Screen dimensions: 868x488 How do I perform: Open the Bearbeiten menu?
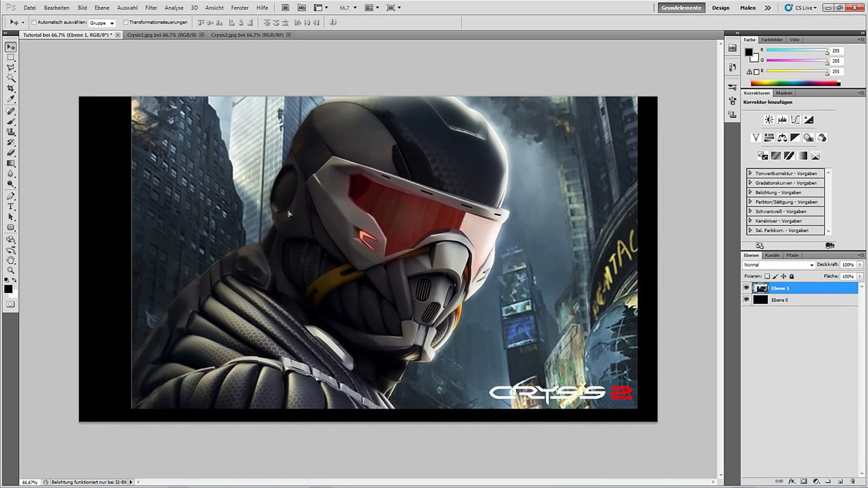(x=57, y=8)
